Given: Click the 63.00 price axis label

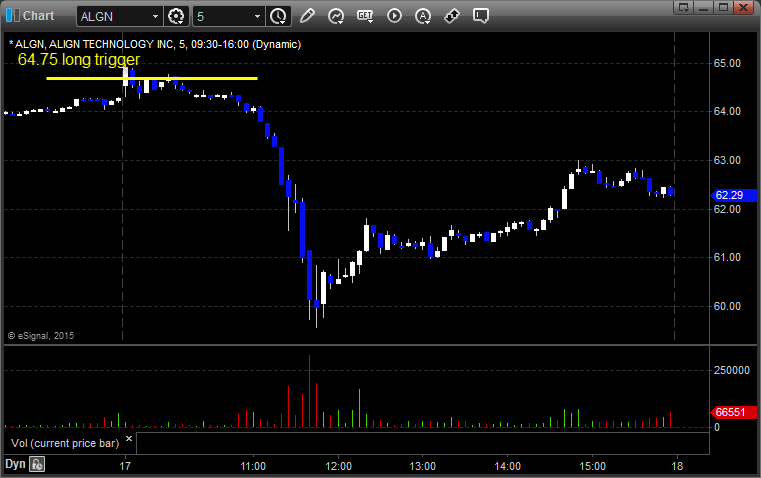Looking at the screenshot, I should coord(727,160).
